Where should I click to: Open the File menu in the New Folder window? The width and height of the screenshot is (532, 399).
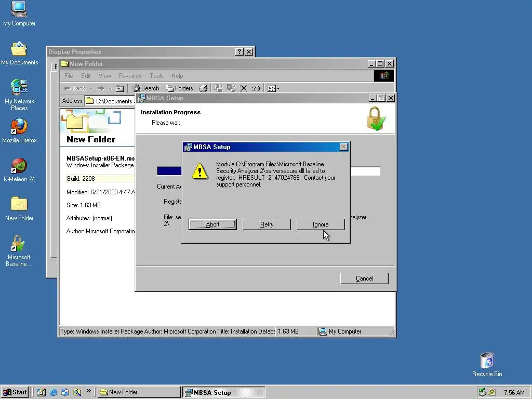pyautogui.click(x=69, y=76)
